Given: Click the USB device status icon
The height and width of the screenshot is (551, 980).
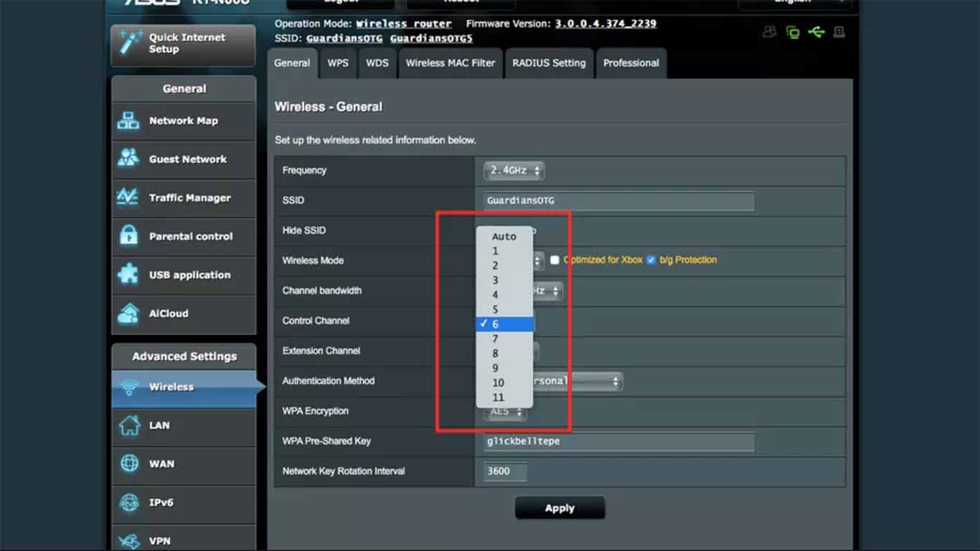Looking at the screenshot, I should coord(817,32).
